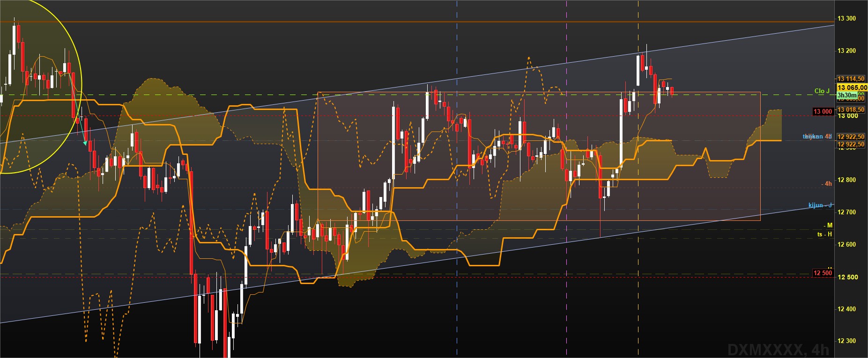Click the red 12 500 level tag
This screenshot has height=358, width=868.
click(823, 273)
